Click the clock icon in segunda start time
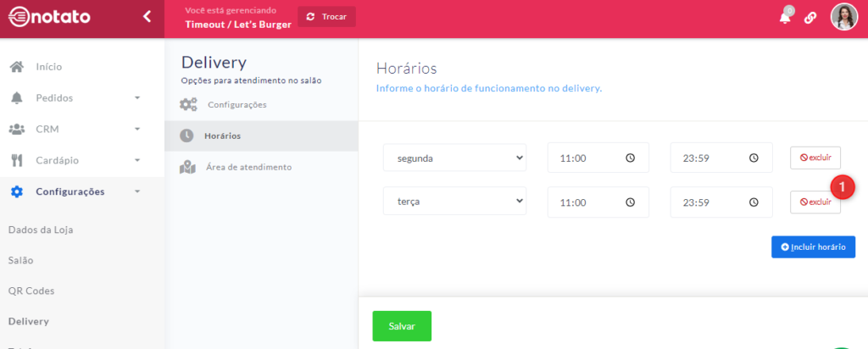 (x=630, y=158)
